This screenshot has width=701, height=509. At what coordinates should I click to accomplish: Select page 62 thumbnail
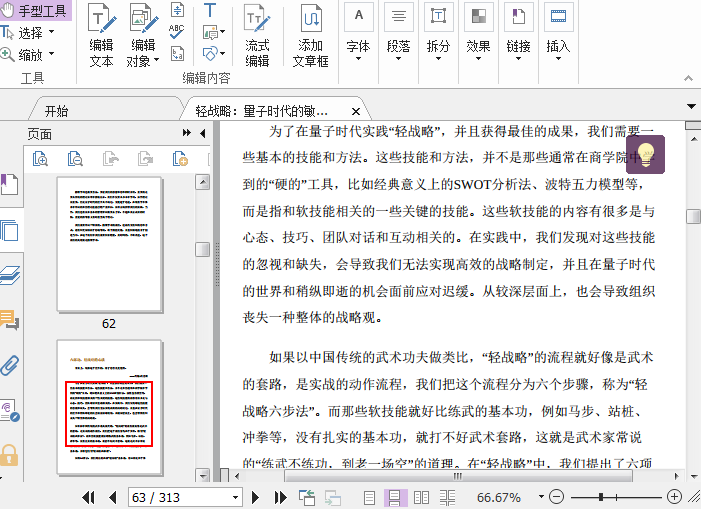109,244
